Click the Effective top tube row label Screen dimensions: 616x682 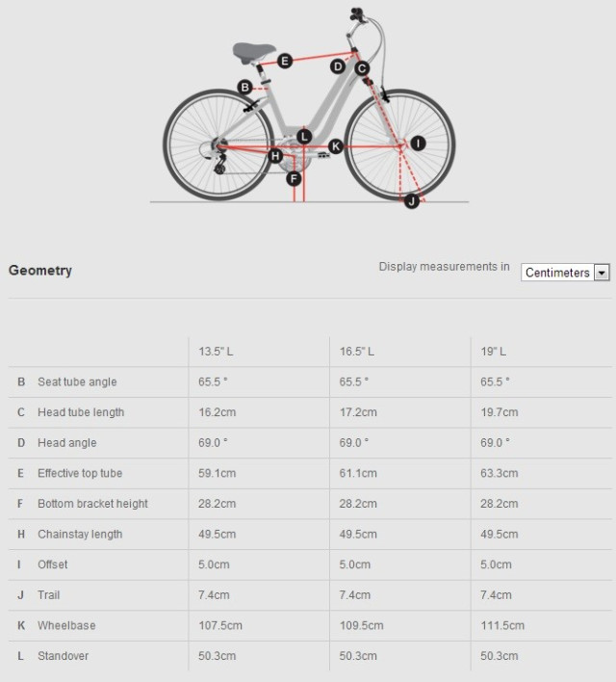tap(80, 474)
